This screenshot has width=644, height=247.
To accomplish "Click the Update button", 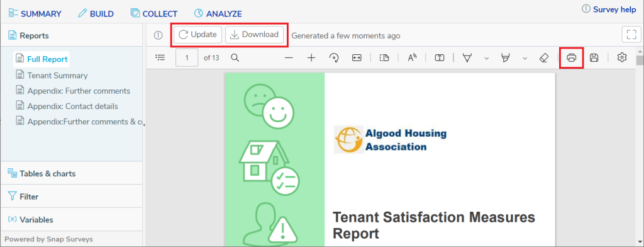I will click(x=198, y=35).
